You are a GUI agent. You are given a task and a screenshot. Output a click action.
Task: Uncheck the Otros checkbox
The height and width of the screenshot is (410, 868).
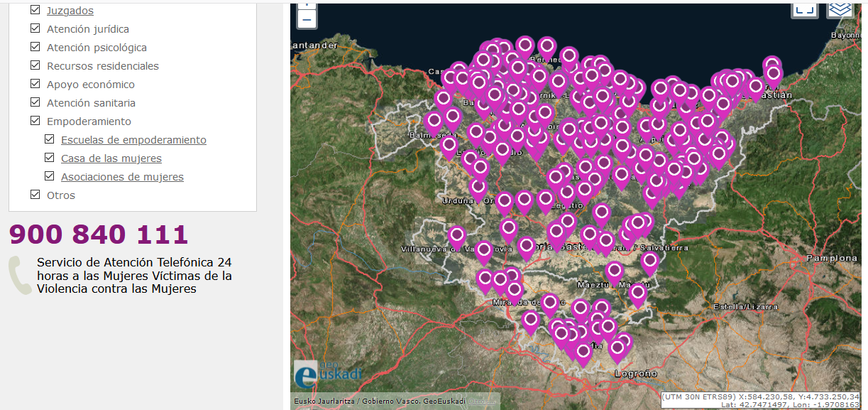tap(35, 195)
